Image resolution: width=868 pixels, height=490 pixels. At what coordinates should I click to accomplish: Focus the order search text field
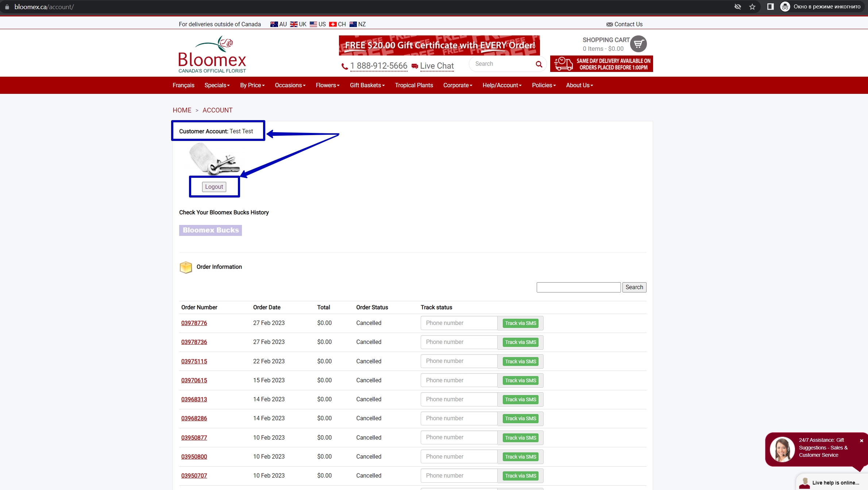579,287
